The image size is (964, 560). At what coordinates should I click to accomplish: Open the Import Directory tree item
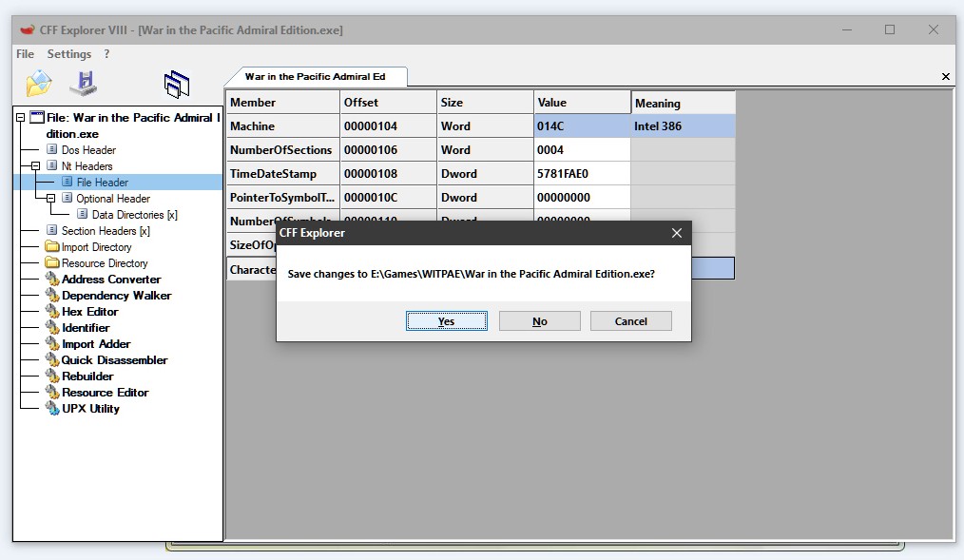(97, 247)
